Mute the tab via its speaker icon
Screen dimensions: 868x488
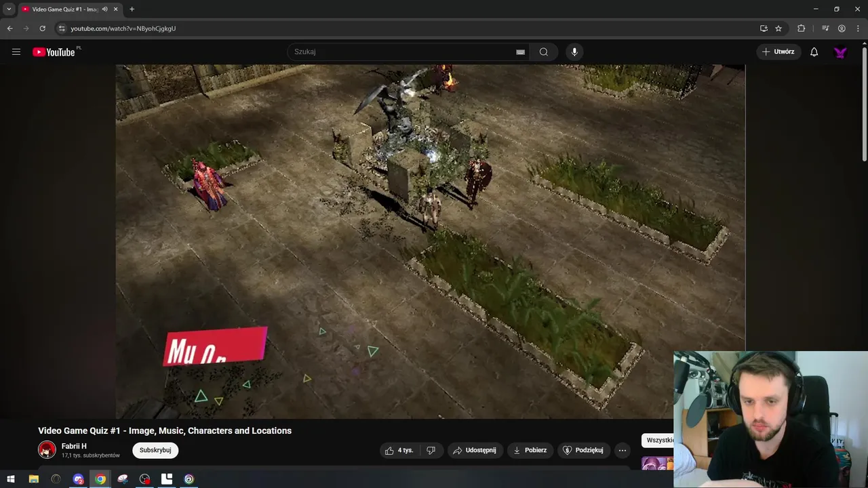[104, 9]
